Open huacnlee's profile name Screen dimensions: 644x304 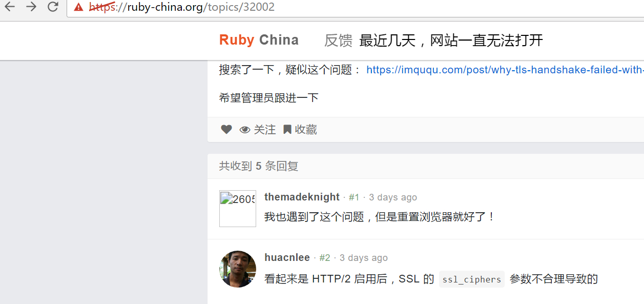(287, 257)
